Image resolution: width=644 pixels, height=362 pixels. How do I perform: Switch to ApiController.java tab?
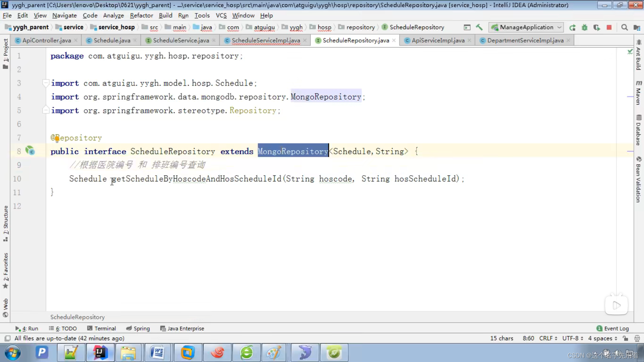(46, 40)
